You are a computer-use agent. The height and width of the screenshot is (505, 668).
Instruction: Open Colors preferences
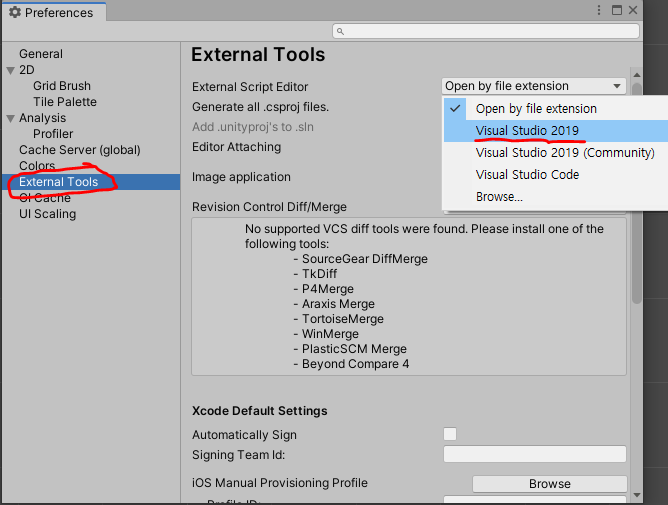click(37, 165)
